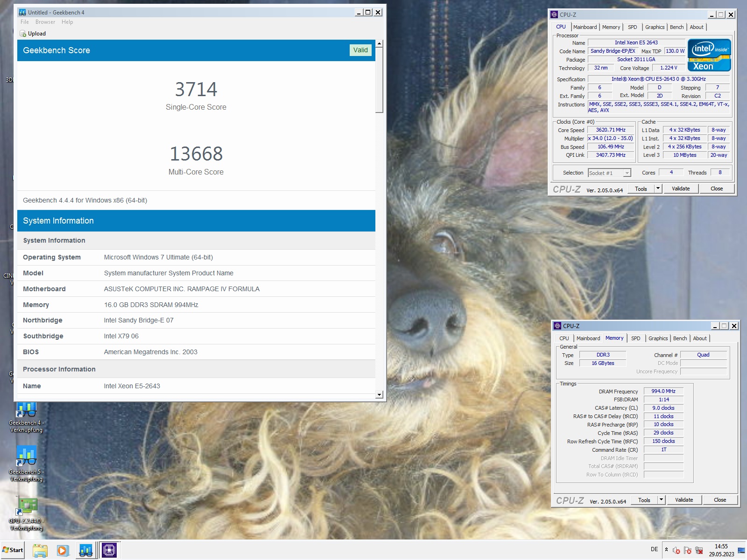Click the Geekbench scrollbar up arrow

click(x=379, y=43)
